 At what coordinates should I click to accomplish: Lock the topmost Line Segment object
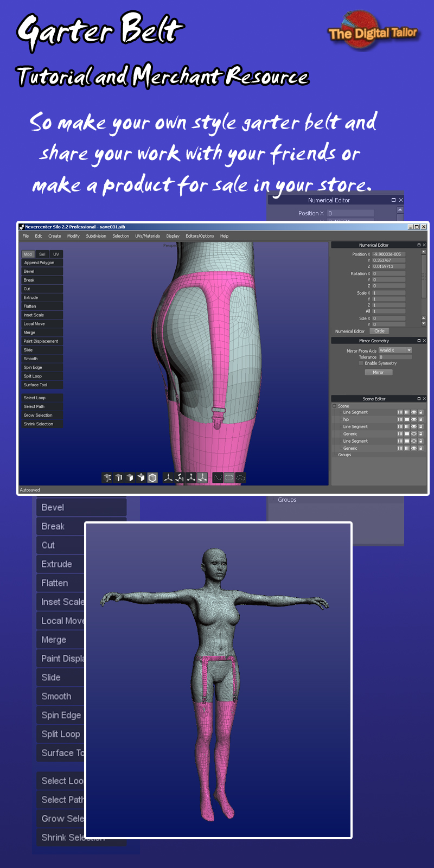coord(420,412)
